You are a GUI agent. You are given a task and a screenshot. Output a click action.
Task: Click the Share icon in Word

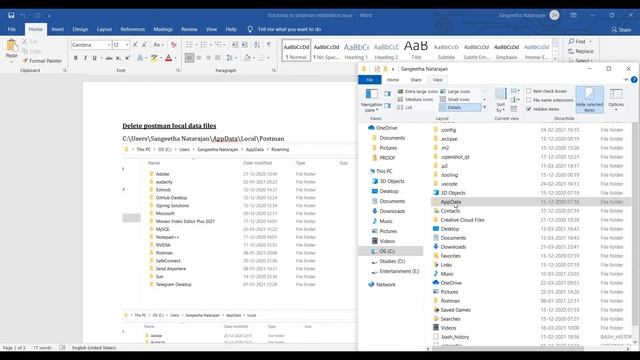[621, 29]
